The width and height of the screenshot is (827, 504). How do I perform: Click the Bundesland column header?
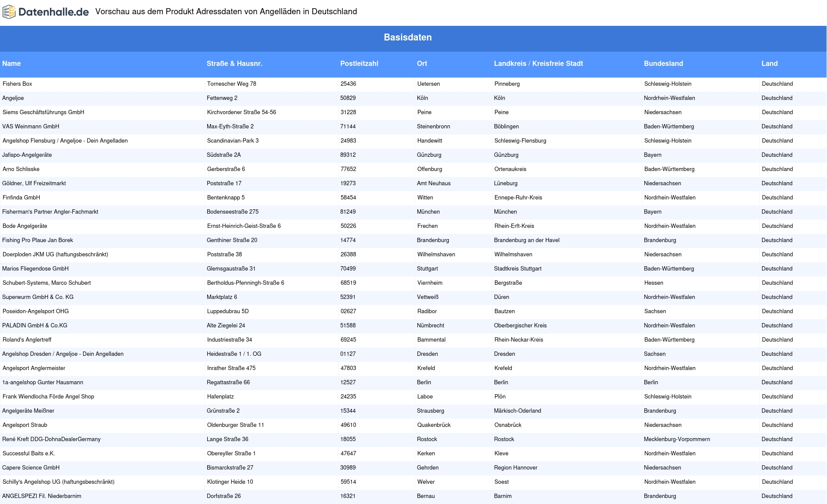click(x=664, y=63)
